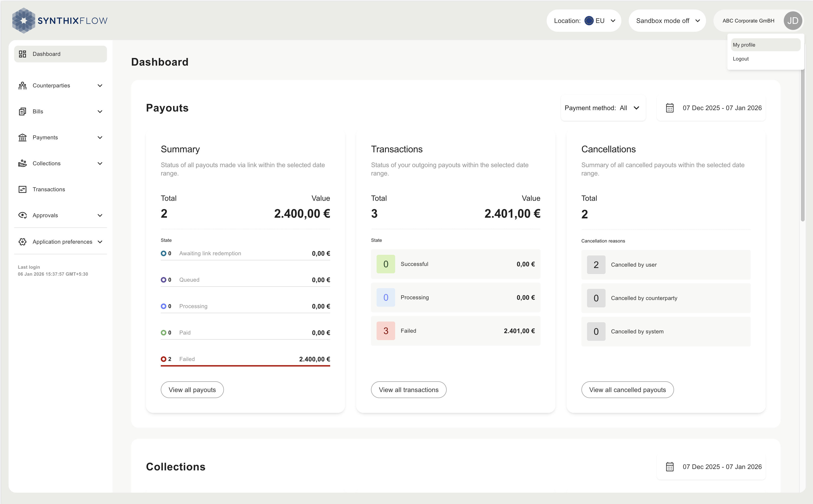This screenshot has height=504, width=813.
Task: Expand the Payments menu chevron
Action: [x=100, y=138]
